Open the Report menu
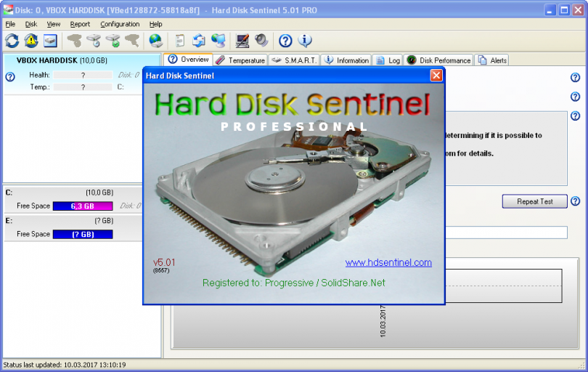 click(80, 24)
